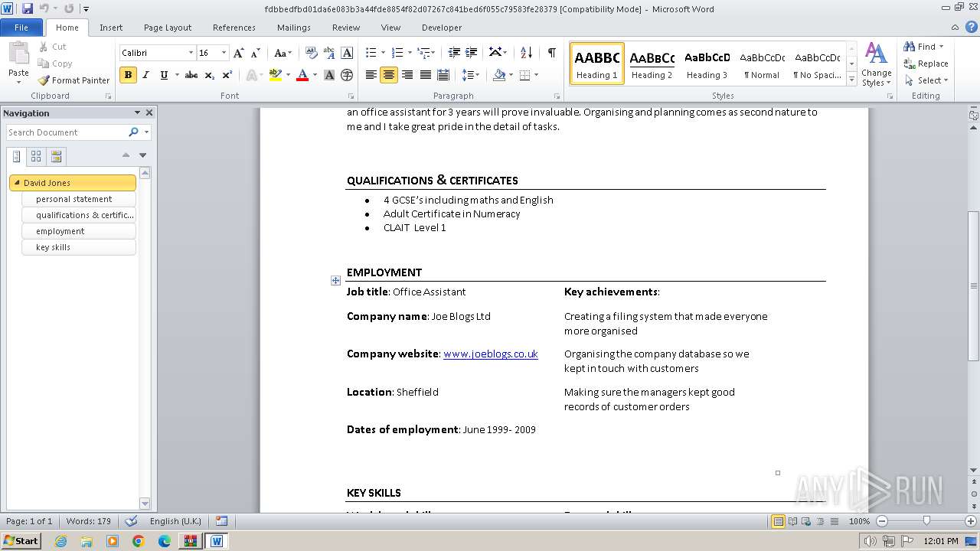This screenshot has width=980, height=551.
Task: Click the Shrink Font icon
Action: [256, 53]
